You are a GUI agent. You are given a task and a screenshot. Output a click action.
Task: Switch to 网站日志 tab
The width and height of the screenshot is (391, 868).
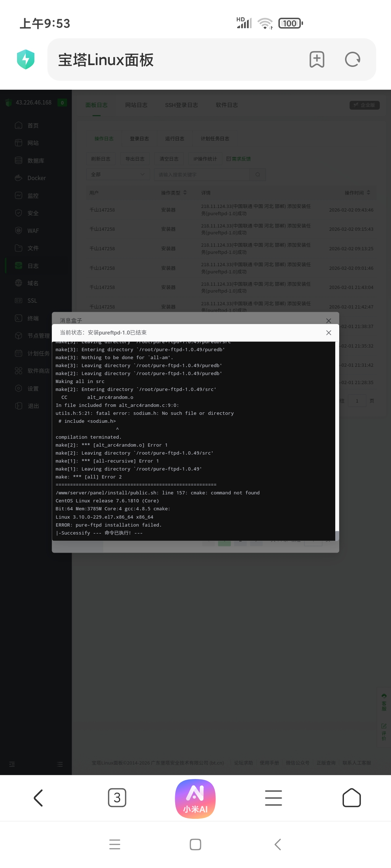tap(136, 105)
